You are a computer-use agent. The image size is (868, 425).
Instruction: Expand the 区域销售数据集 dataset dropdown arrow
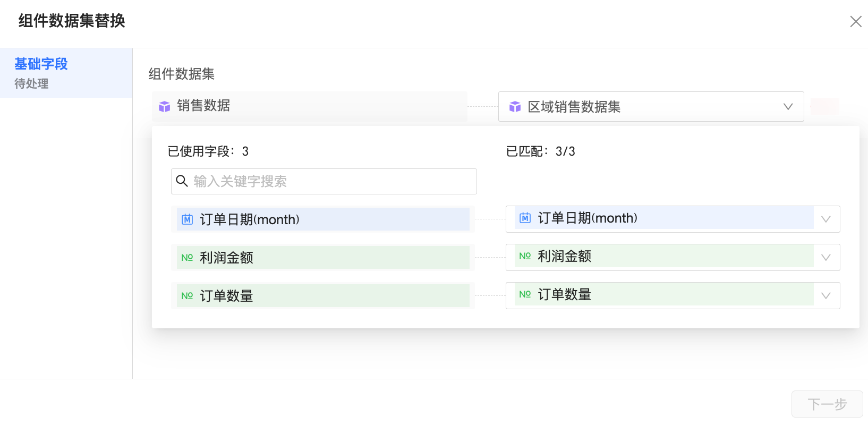tap(788, 107)
